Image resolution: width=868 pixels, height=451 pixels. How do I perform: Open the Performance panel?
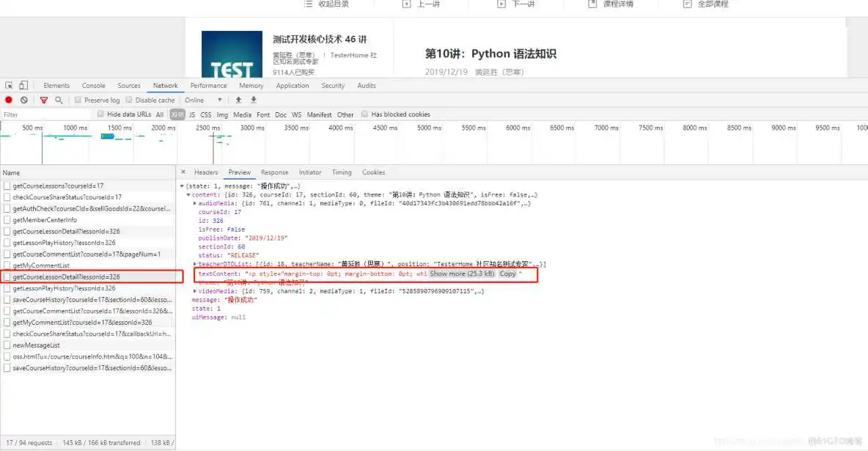tap(209, 85)
